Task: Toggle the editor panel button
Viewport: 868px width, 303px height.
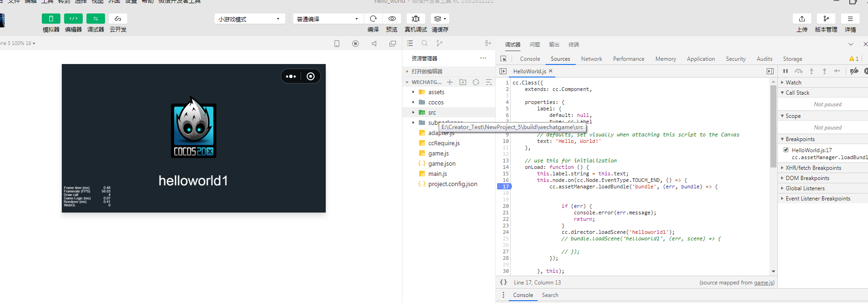Action: [x=73, y=19]
